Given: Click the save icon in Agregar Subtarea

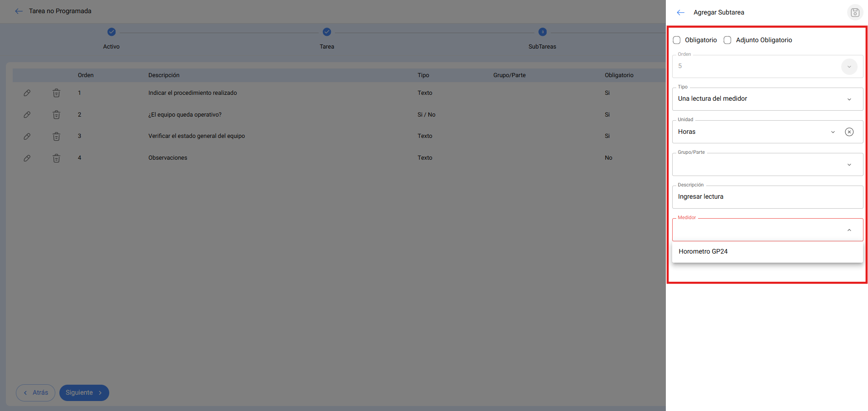Looking at the screenshot, I should click(855, 13).
